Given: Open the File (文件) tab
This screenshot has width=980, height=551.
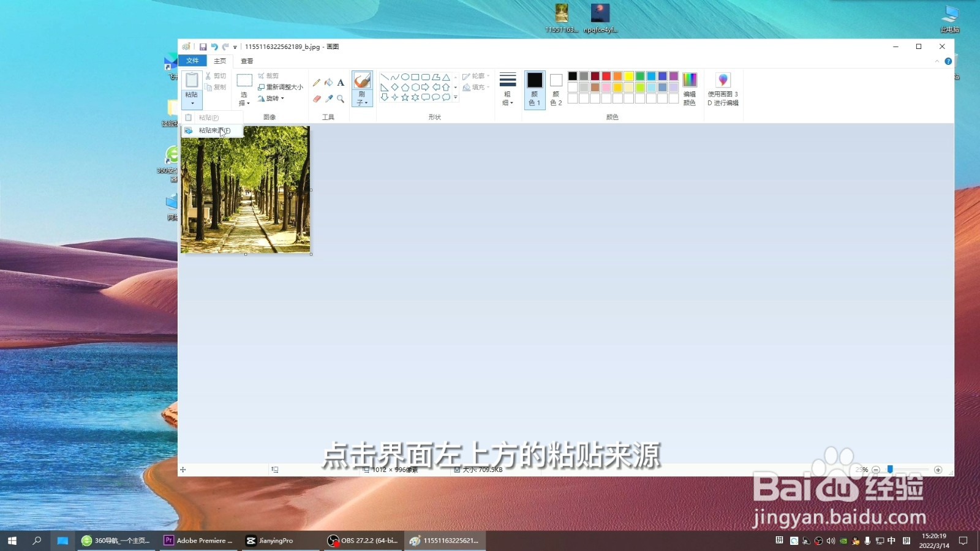Looking at the screenshot, I should (x=192, y=61).
